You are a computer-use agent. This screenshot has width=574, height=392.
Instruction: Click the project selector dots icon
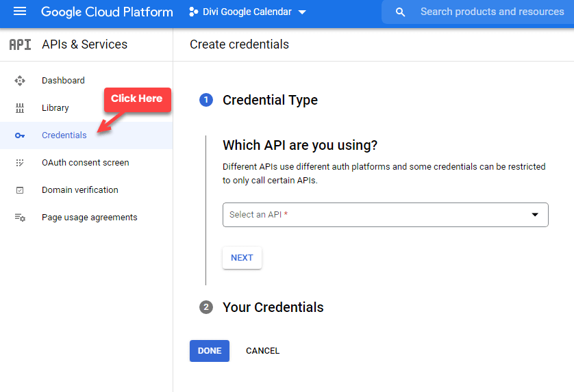click(193, 12)
